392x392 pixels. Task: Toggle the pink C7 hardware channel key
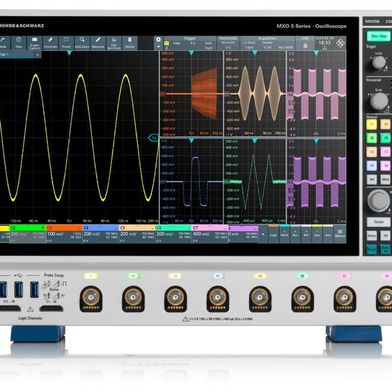pos(385,152)
